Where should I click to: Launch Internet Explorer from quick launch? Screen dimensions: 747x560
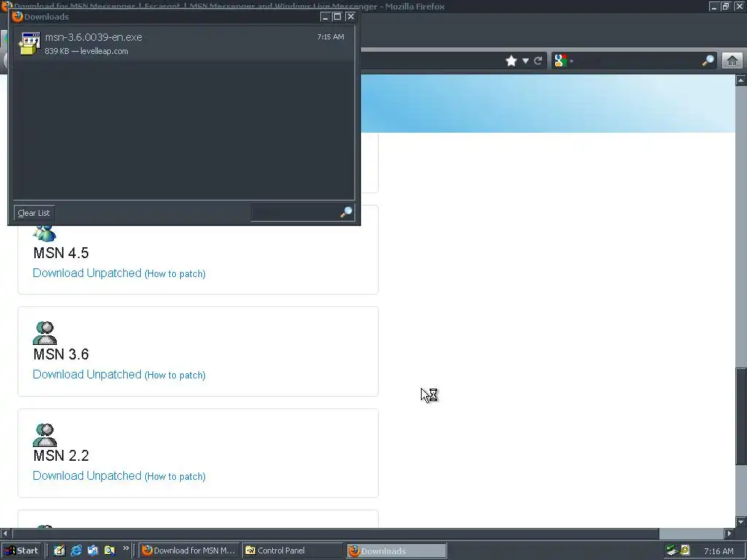pos(76,551)
